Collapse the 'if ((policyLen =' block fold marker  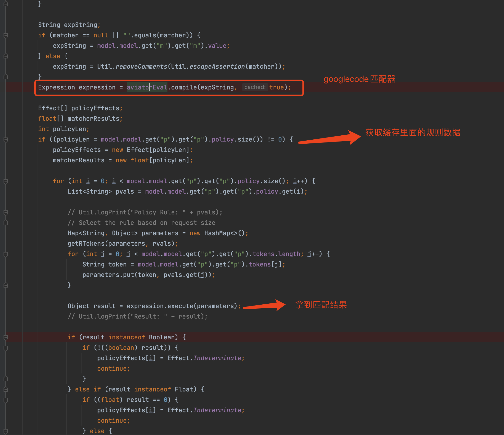click(x=6, y=140)
